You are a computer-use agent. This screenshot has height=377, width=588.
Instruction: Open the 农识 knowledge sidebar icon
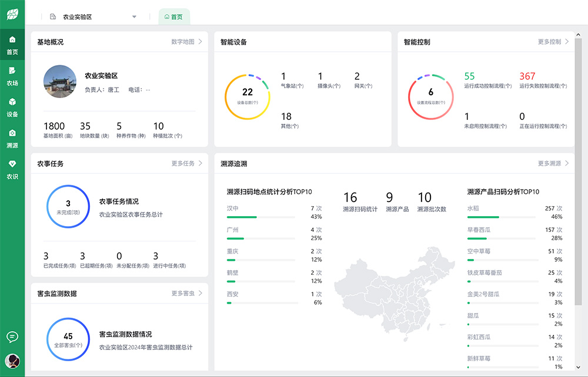(12, 169)
